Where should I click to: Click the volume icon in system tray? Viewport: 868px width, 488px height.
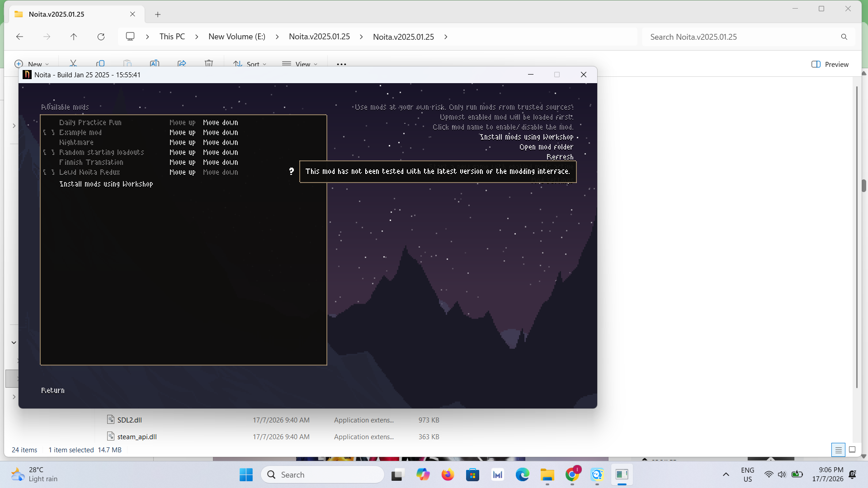782,474
